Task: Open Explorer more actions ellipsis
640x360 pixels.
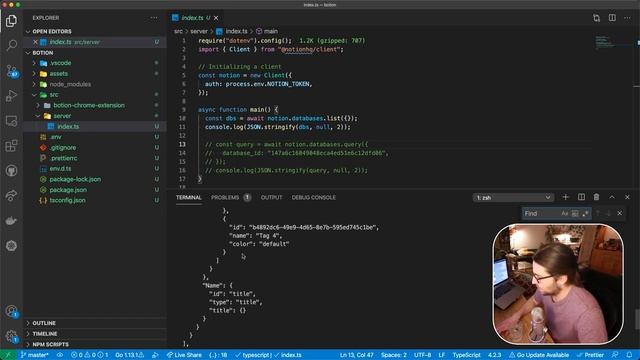Action: coord(154,18)
